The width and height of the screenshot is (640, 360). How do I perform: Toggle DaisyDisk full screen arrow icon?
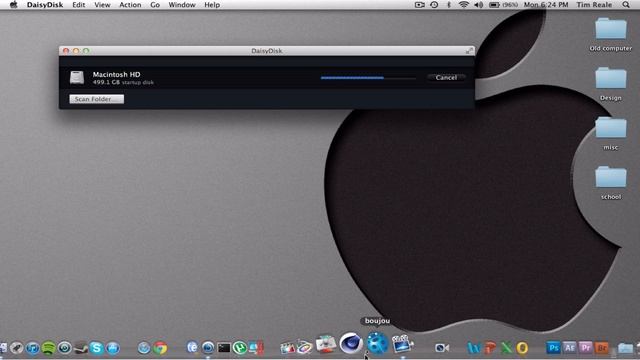coord(469,51)
